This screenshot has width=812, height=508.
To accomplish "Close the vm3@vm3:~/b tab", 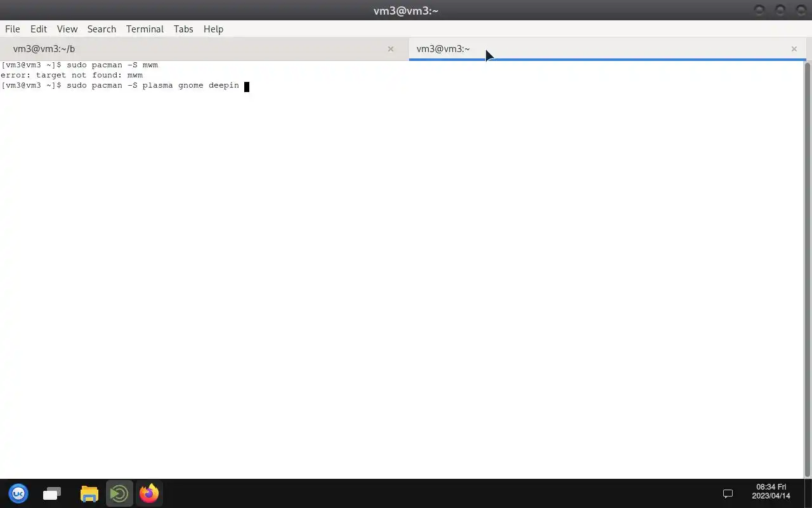I will click(391, 49).
